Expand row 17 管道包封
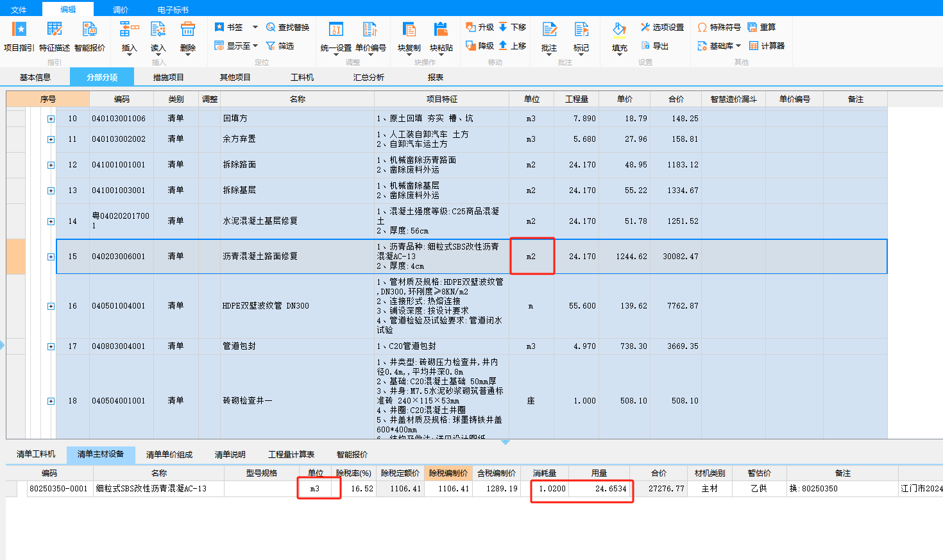The image size is (943, 560). point(51,346)
